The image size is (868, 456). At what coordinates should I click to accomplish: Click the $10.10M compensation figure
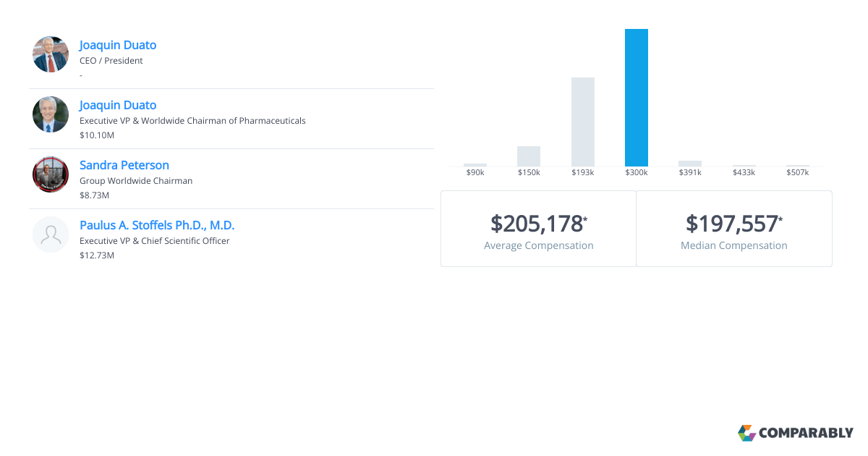click(97, 135)
